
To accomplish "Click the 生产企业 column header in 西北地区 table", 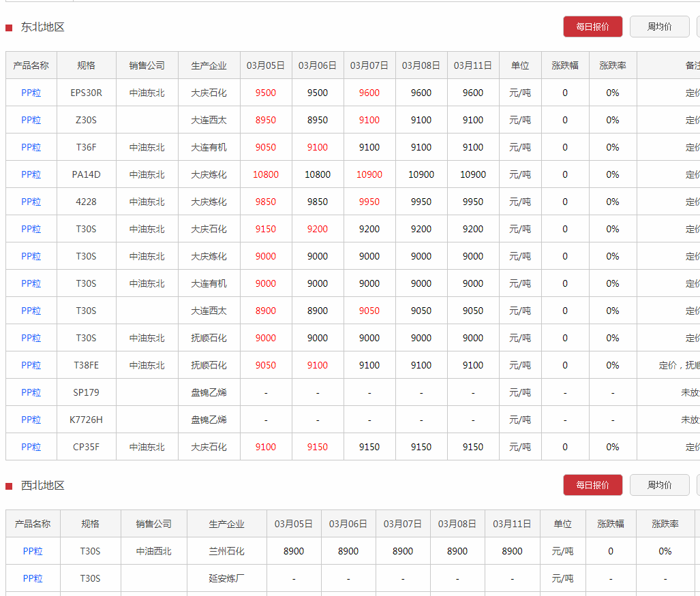I will click(x=226, y=524).
